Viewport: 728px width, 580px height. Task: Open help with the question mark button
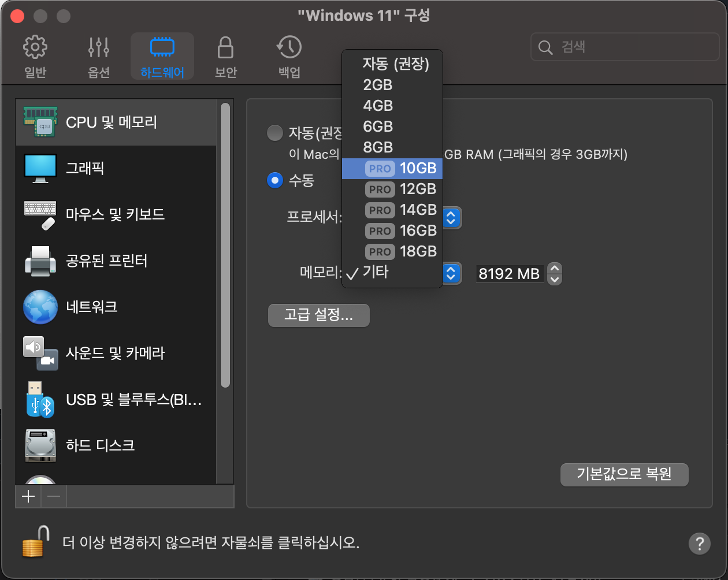tap(699, 543)
